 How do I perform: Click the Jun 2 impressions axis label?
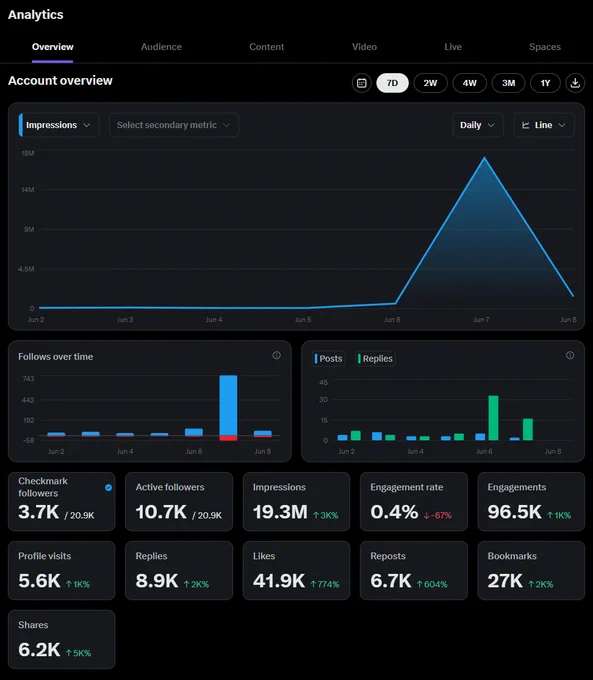click(36, 320)
